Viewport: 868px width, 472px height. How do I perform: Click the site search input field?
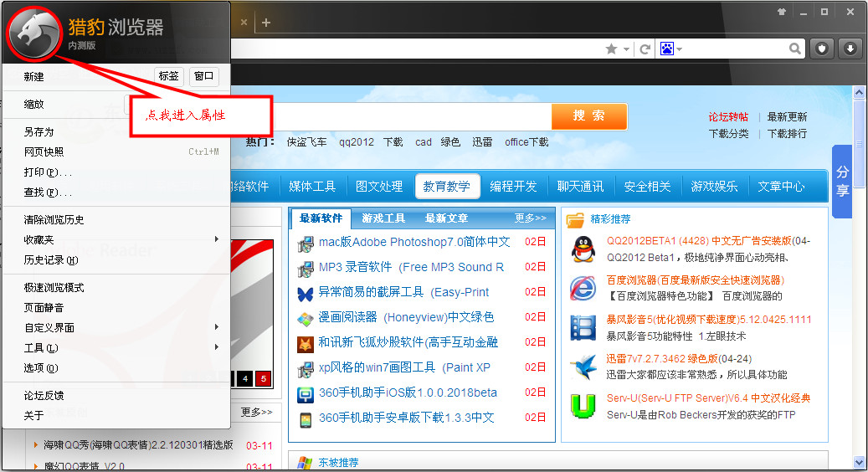(413, 116)
